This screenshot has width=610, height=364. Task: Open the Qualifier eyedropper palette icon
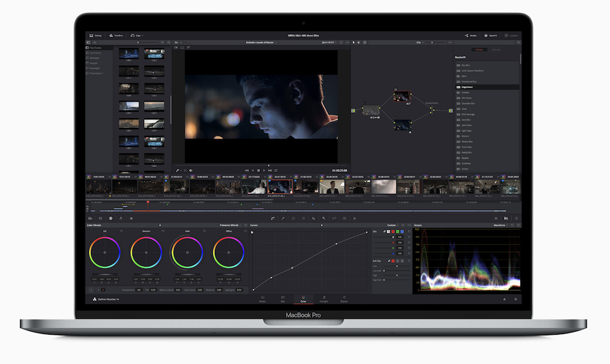(x=283, y=218)
